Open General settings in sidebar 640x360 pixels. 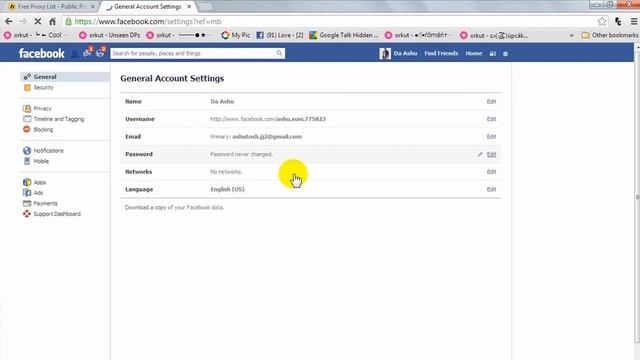tap(65, 77)
